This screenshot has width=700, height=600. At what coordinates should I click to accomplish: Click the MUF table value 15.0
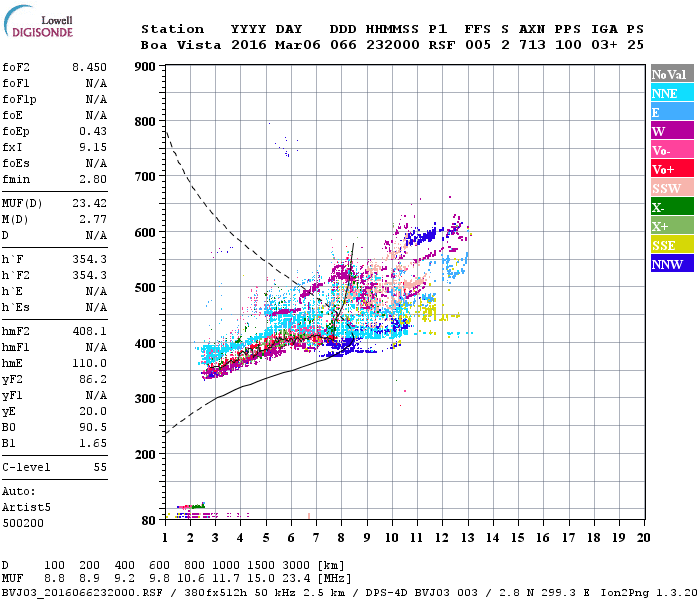pyautogui.click(x=261, y=579)
